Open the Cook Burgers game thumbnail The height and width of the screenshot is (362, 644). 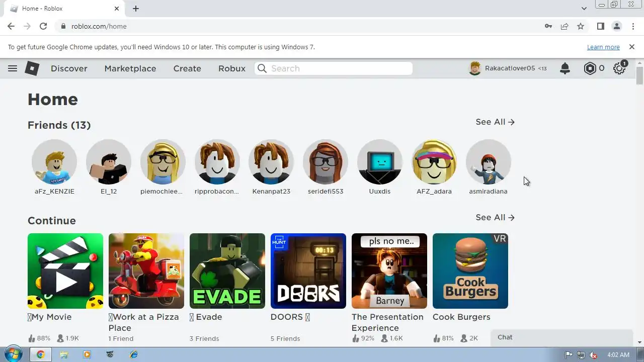coord(470,271)
